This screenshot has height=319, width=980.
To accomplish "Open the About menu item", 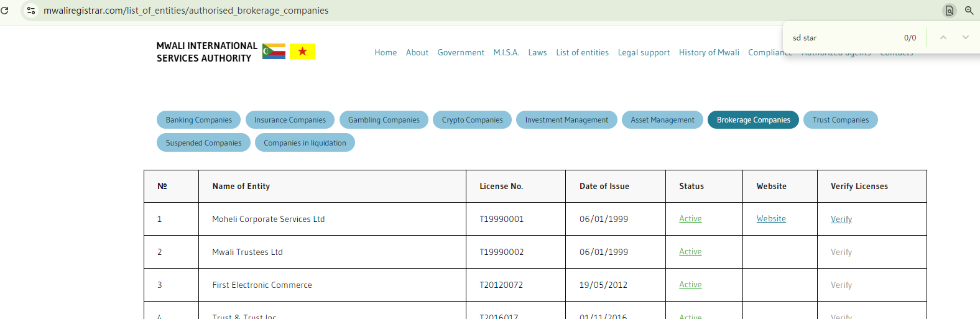I will (417, 53).
